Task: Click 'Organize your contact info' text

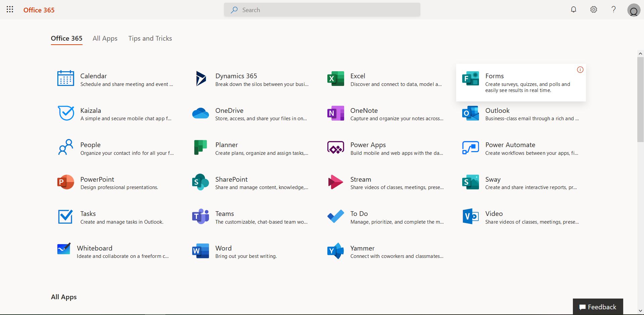Action: coord(127,153)
